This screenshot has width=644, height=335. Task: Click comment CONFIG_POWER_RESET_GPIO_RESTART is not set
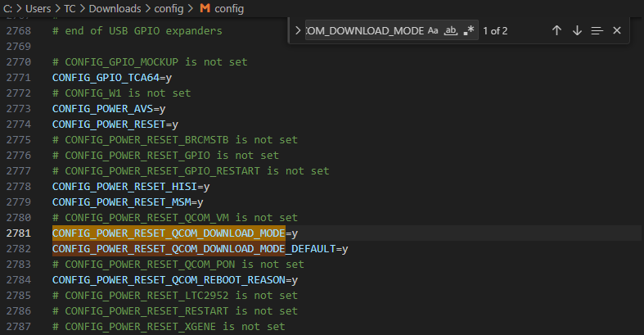point(191,171)
